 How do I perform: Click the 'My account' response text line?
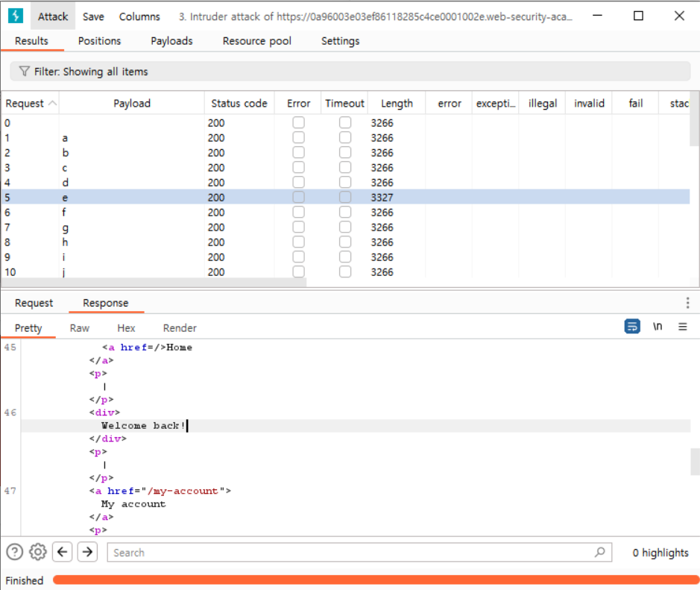(x=133, y=503)
